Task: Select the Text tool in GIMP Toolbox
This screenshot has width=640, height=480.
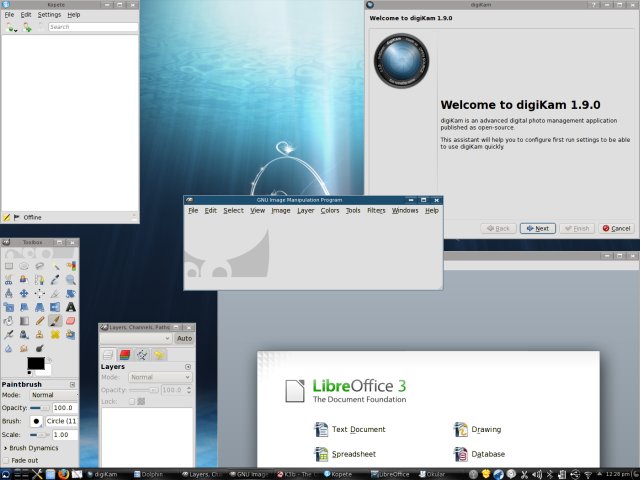Action: 71,307
